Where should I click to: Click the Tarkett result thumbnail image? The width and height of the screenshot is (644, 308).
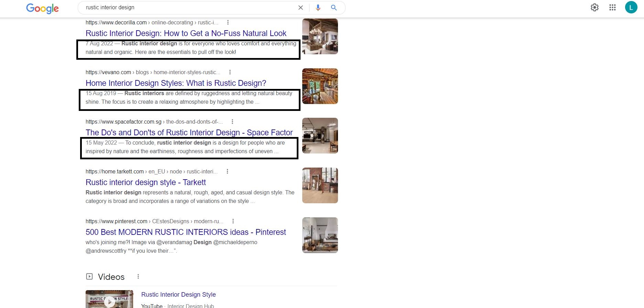[x=320, y=185]
